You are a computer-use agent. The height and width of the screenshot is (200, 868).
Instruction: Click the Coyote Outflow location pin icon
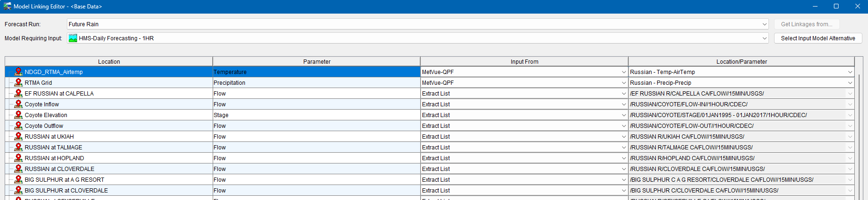[x=19, y=126]
